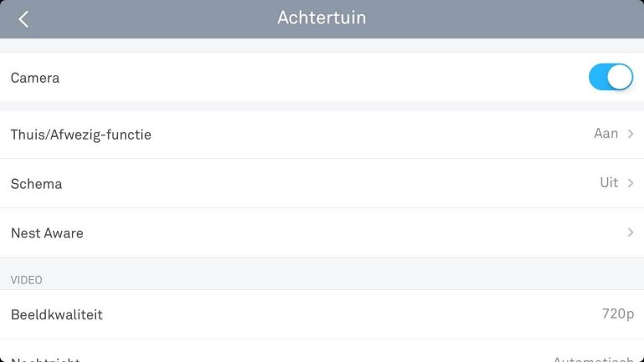Tap empty middle of Beeldkwaliteit row

(x=335, y=314)
